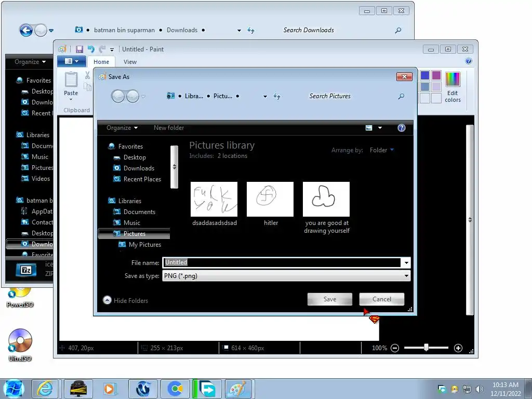Screen dimensions: 532x399
Task: Click Hide Folders in the Save As dialog
Action: pyautogui.click(x=126, y=300)
